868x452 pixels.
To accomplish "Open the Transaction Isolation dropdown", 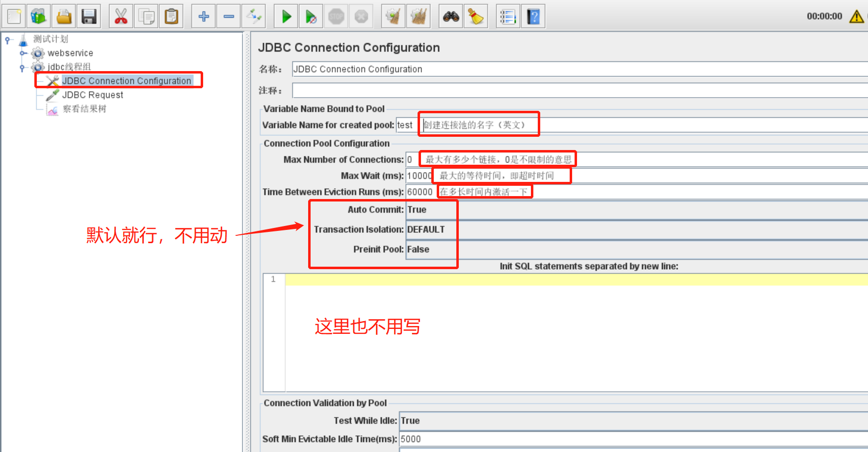I will pyautogui.click(x=636, y=229).
